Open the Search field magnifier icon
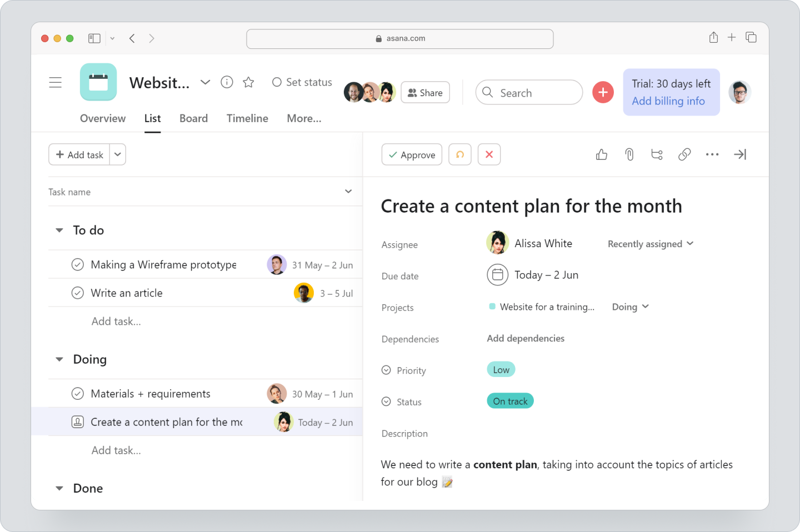This screenshot has height=532, width=800. click(x=487, y=92)
